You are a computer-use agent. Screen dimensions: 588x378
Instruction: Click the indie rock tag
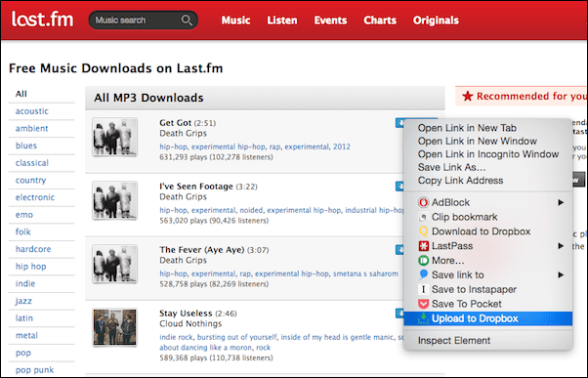[176, 337]
